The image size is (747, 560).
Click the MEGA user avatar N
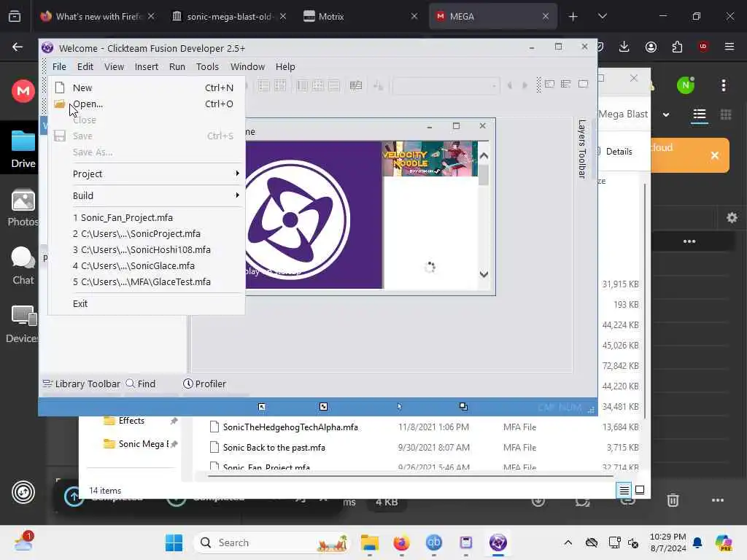[686, 86]
